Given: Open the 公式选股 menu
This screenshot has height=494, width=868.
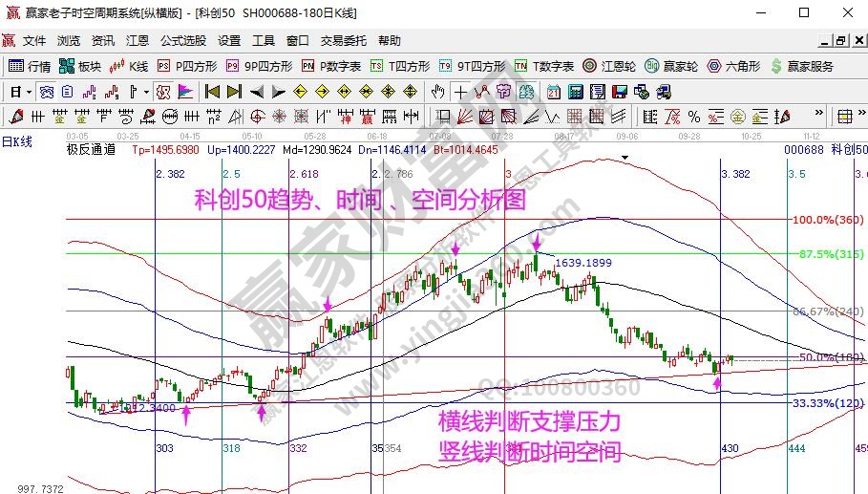Looking at the screenshot, I should tap(182, 41).
